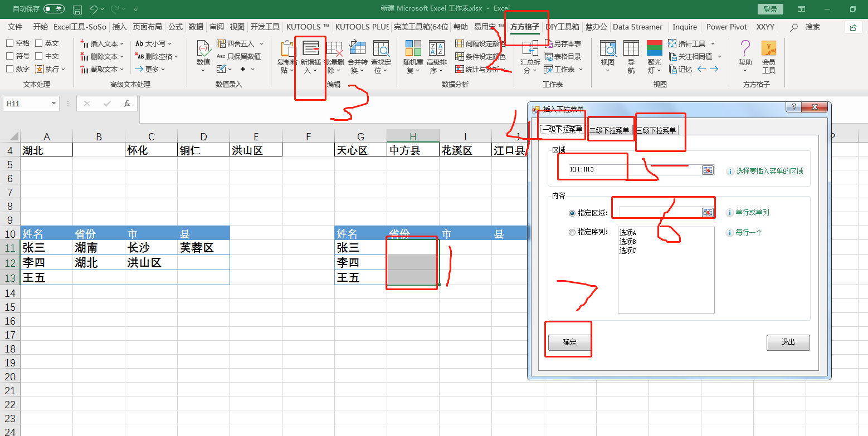Click the 区域 range picker icon
The image size is (868, 436).
[708, 170]
